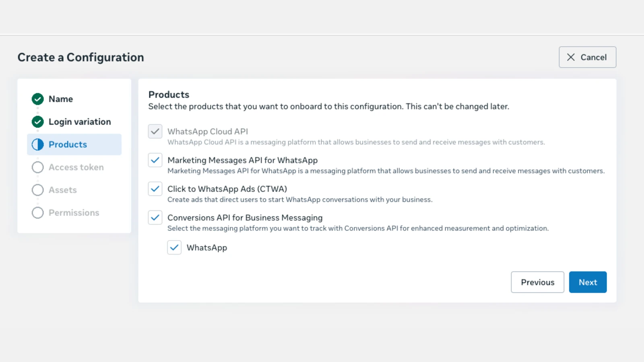This screenshot has height=362, width=644.
Task: Click the Click to WhatsApp Ads (CTWA) label
Action: click(227, 189)
